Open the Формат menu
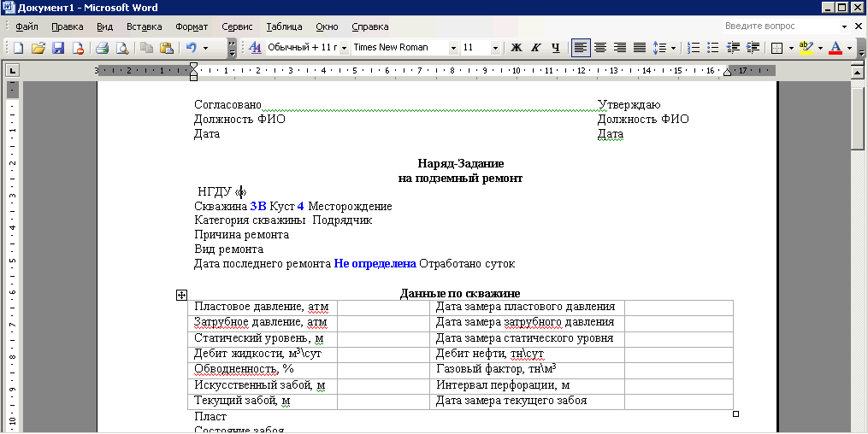This screenshot has width=868, height=434. pos(192,26)
